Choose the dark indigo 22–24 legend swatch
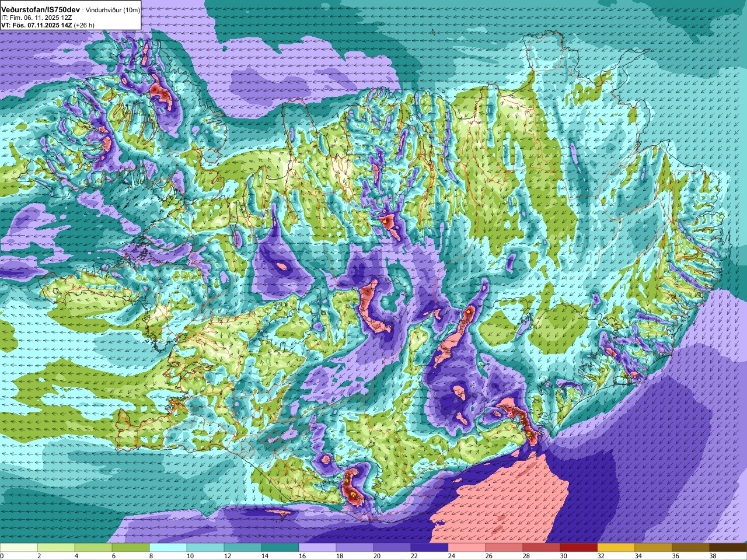 tap(430, 548)
